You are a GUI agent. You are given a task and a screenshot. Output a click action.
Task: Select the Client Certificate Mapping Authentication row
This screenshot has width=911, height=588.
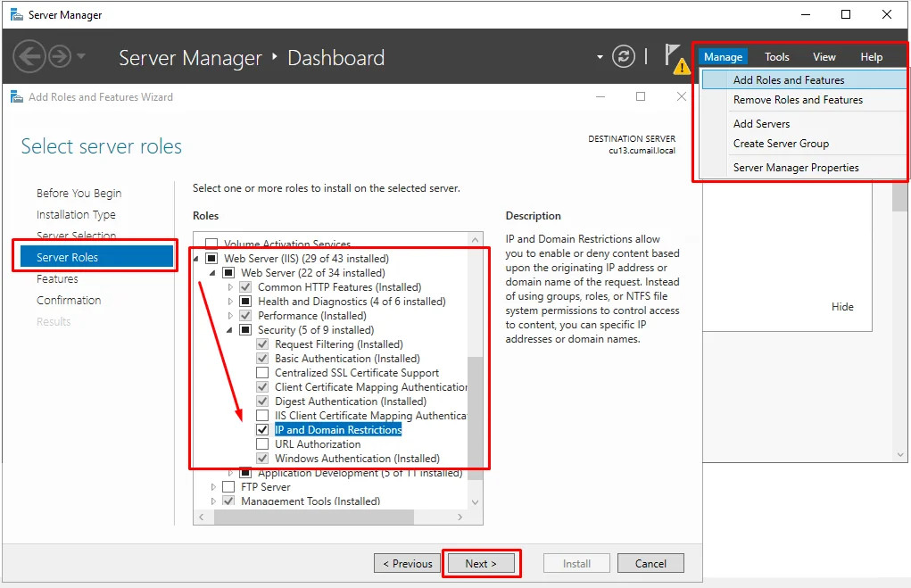point(370,387)
